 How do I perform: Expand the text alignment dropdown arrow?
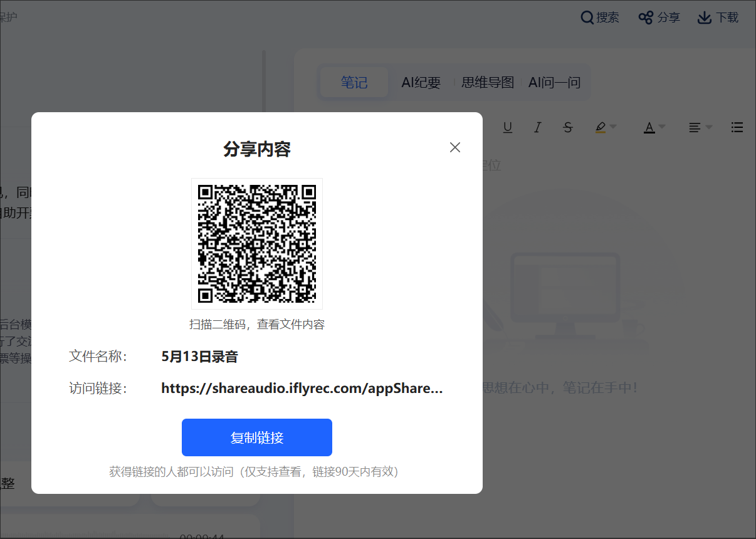click(x=709, y=127)
